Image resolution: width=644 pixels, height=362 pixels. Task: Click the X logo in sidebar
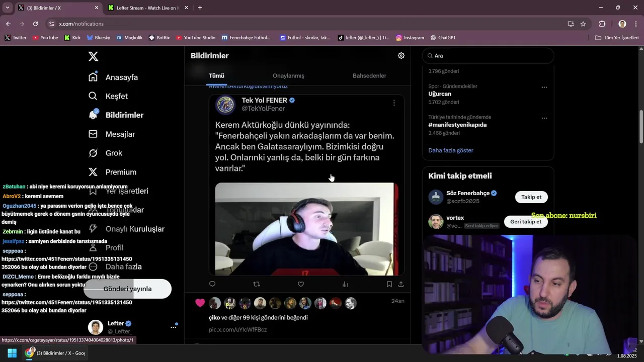pos(93,56)
